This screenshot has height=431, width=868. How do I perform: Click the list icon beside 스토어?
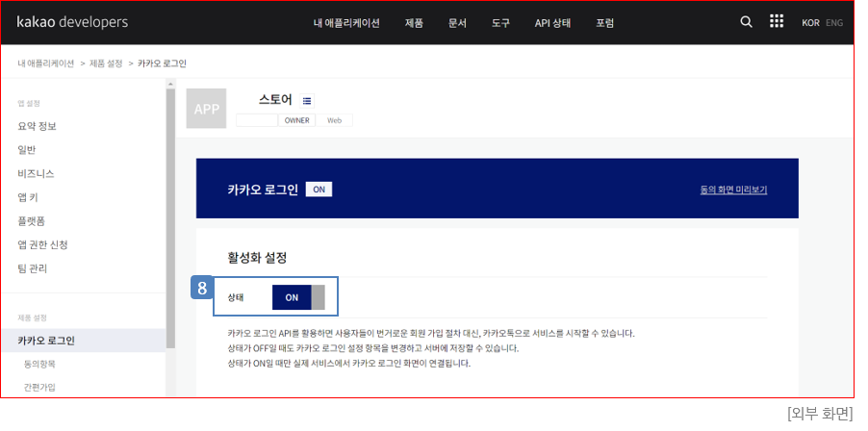tap(307, 100)
